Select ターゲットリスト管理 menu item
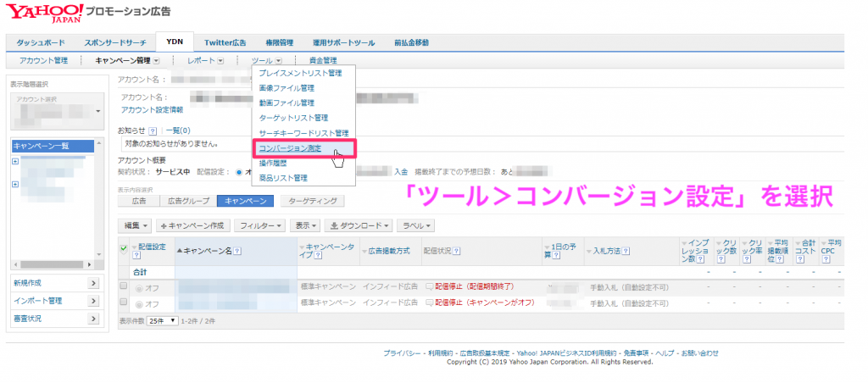Screen dimensions: 868x383 293,117
